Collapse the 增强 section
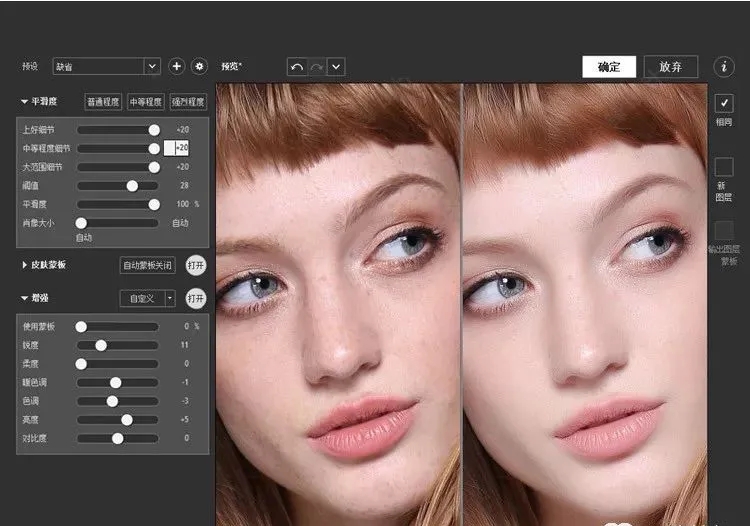This screenshot has height=526, width=750. pos(24,298)
